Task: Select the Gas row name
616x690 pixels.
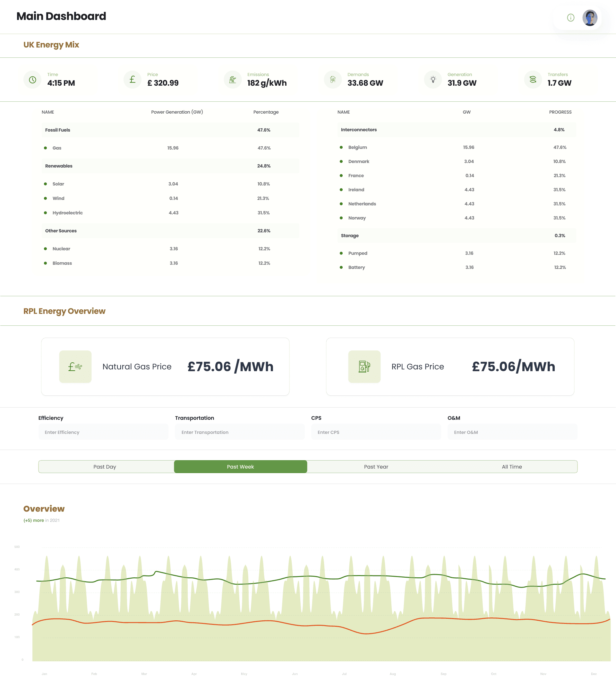Action: click(57, 148)
